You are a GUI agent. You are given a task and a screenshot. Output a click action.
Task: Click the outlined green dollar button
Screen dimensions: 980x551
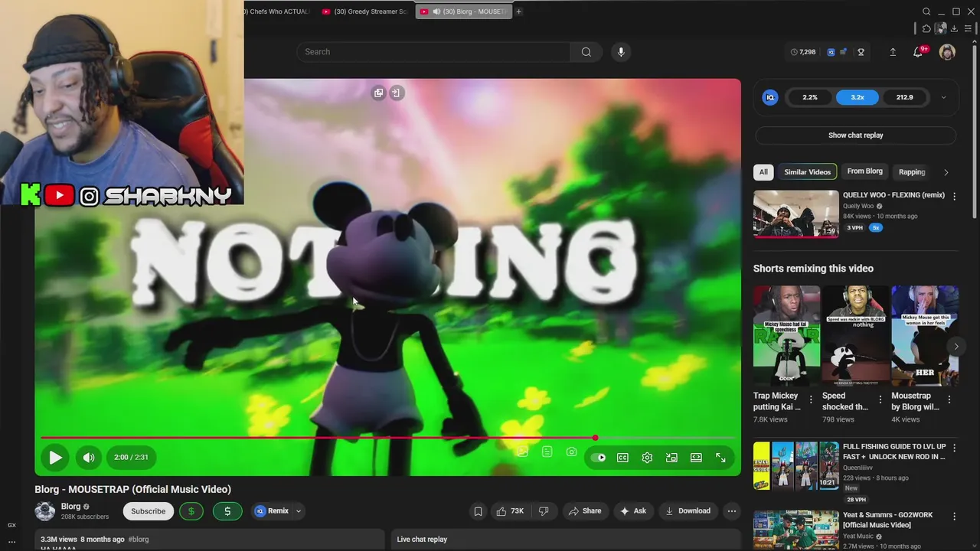(x=191, y=511)
